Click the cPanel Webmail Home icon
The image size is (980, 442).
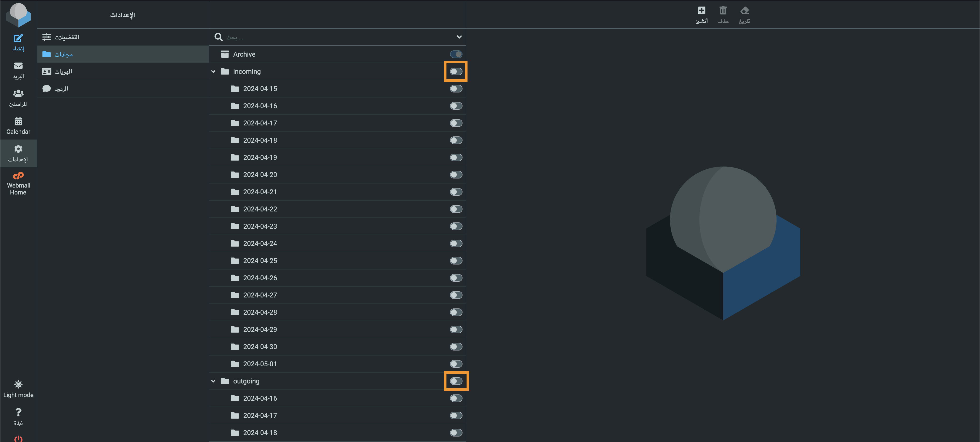pyautogui.click(x=18, y=176)
